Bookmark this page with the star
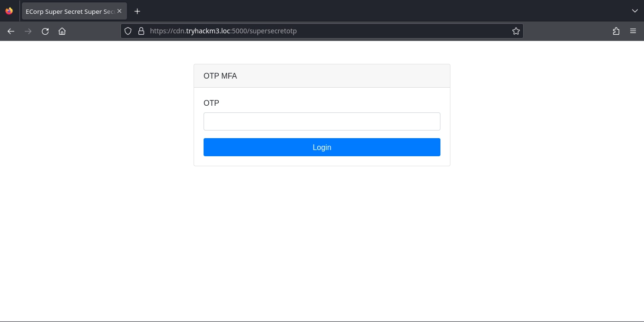Viewport: 644px width, 322px height. point(516,31)
